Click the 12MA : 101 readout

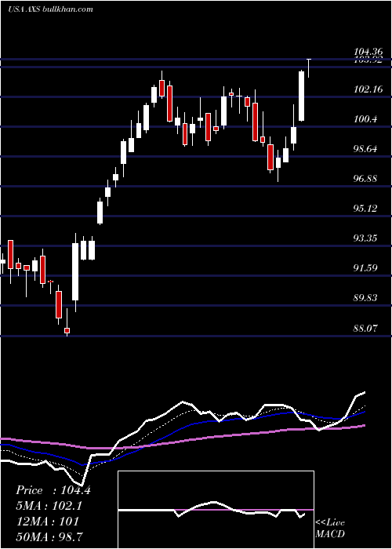48,522
